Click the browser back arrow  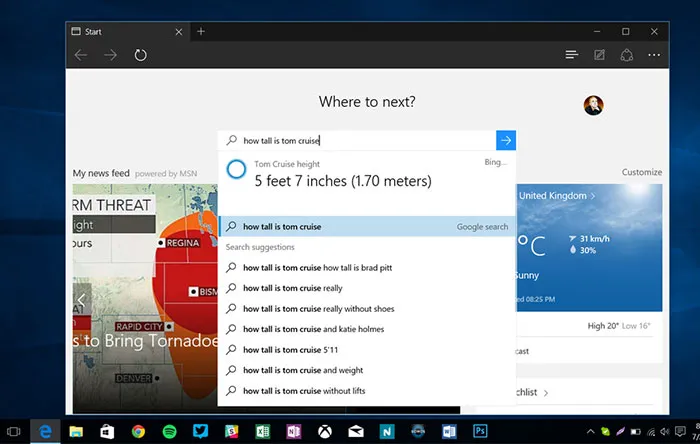[81, 55]
